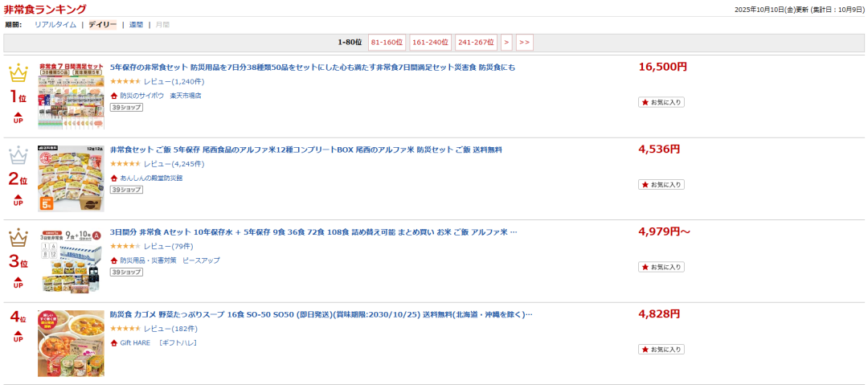This screenshot has height=385, width=868.
Task: Click the shop house icon beside あんしんの殿堂防災館
Action: (114, 178)
